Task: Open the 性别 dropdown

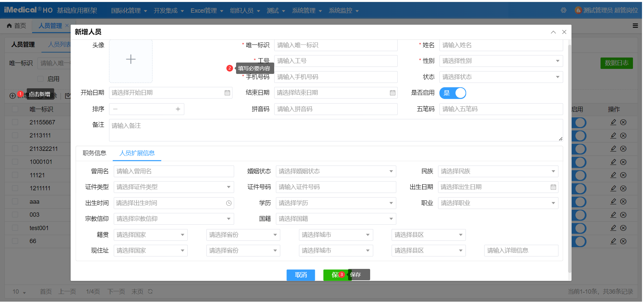Action: click(x=501, y=61)
